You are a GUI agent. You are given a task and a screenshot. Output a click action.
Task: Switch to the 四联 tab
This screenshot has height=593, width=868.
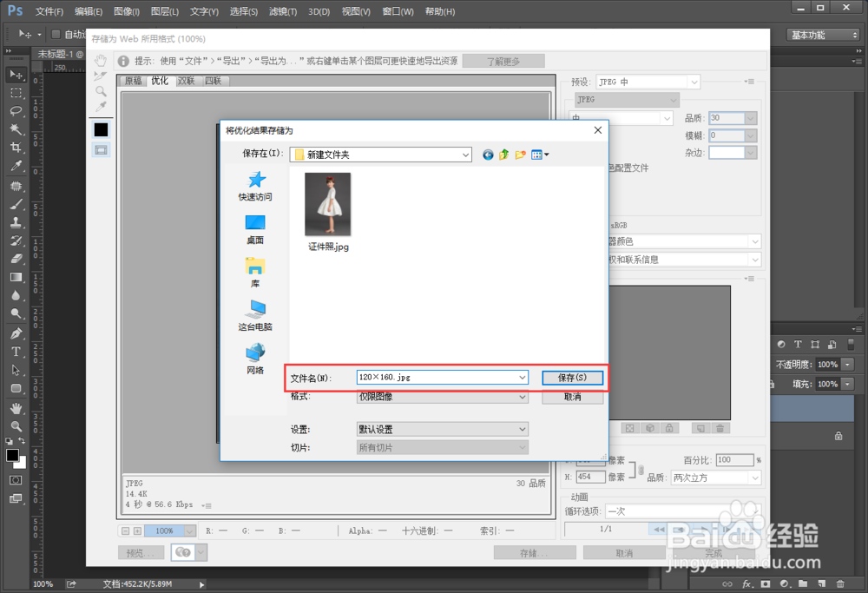(212, 80)
